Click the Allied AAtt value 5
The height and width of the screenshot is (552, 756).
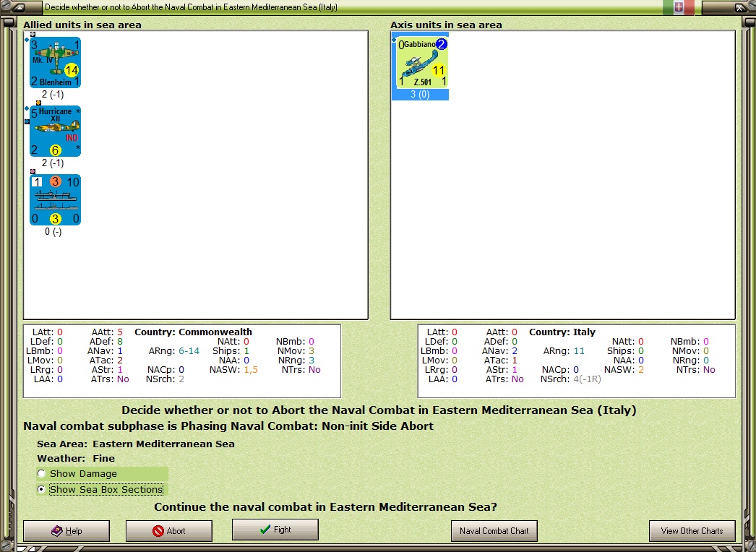120,332
